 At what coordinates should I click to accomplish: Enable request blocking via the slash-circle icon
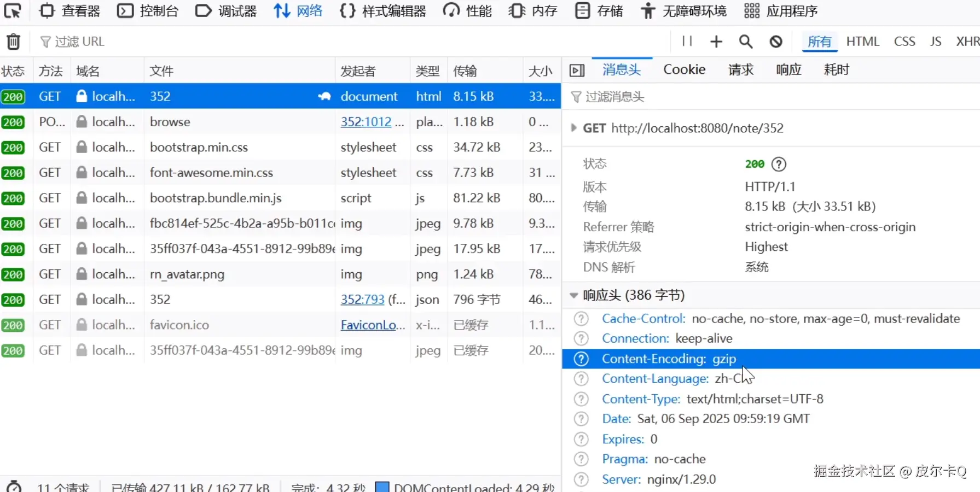(776, 42)
